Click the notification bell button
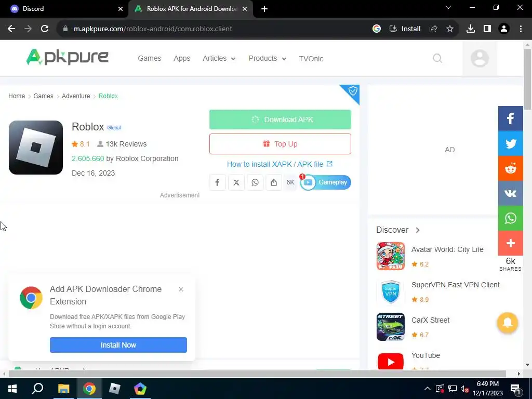The height and width of the screenshot is (399, 532). (508, 323)
